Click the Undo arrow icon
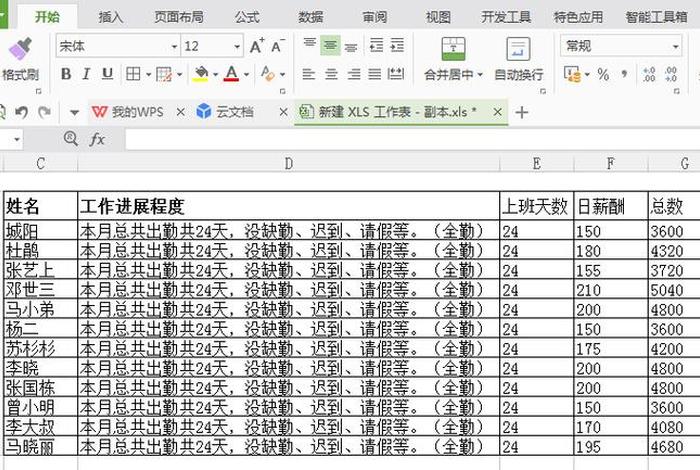Image resolution: width=700 pixels, height=470 pixels. point(21,112)
